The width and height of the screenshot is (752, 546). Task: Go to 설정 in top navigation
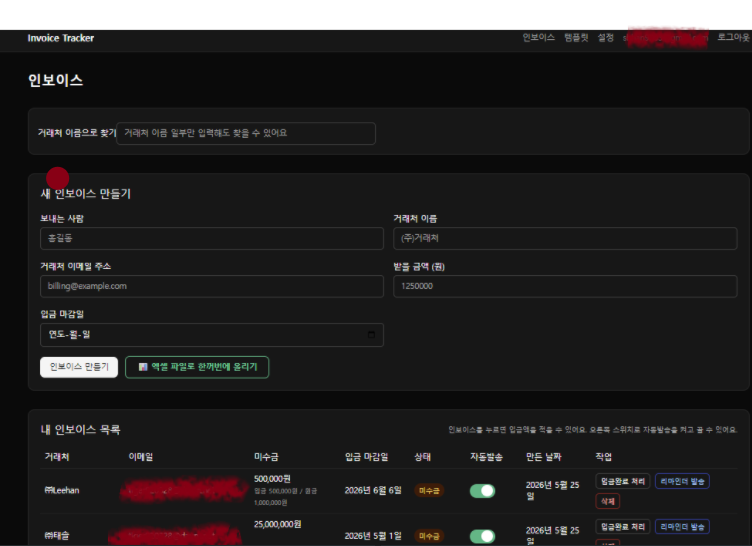click(x=605, y=38)
